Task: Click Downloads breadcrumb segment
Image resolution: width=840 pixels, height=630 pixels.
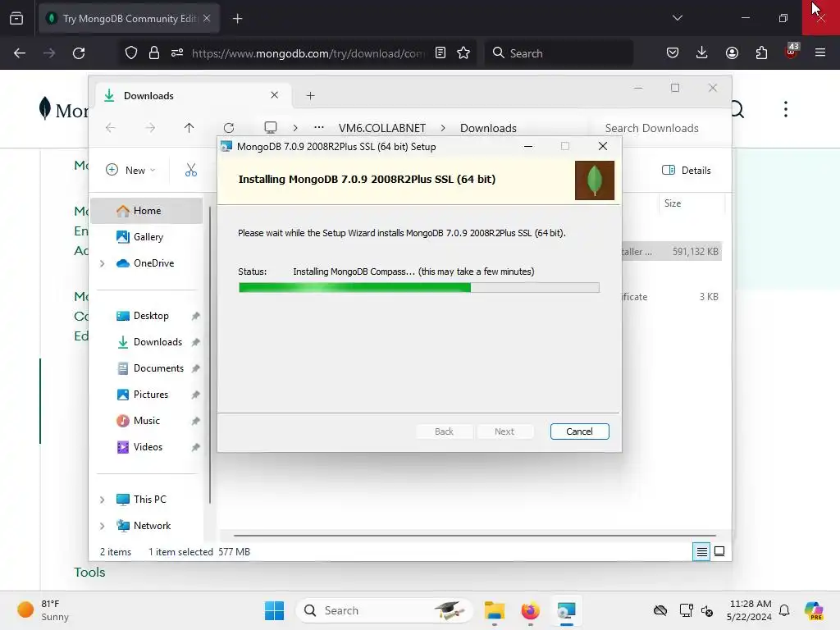Action: pos(488,128)
